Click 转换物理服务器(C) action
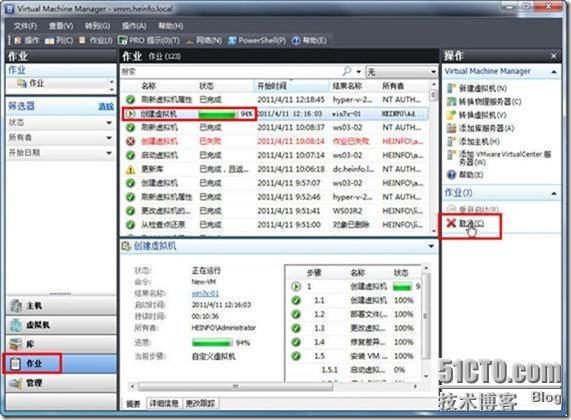The height and width of the screenshot is (420, 571). pos(484,101)
